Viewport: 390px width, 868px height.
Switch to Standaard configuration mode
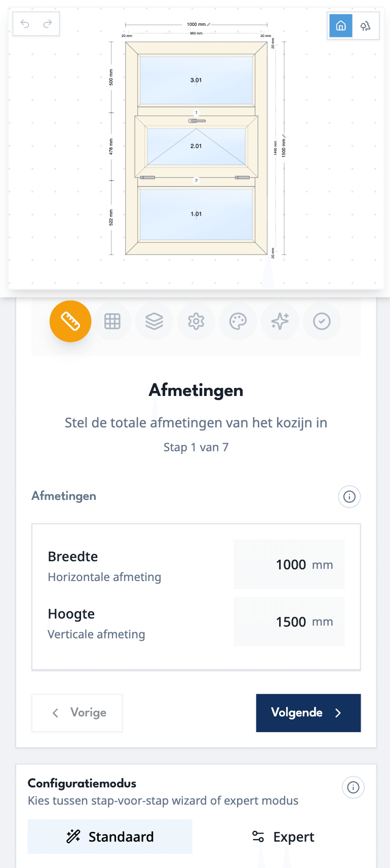click(x=110, y=837)
